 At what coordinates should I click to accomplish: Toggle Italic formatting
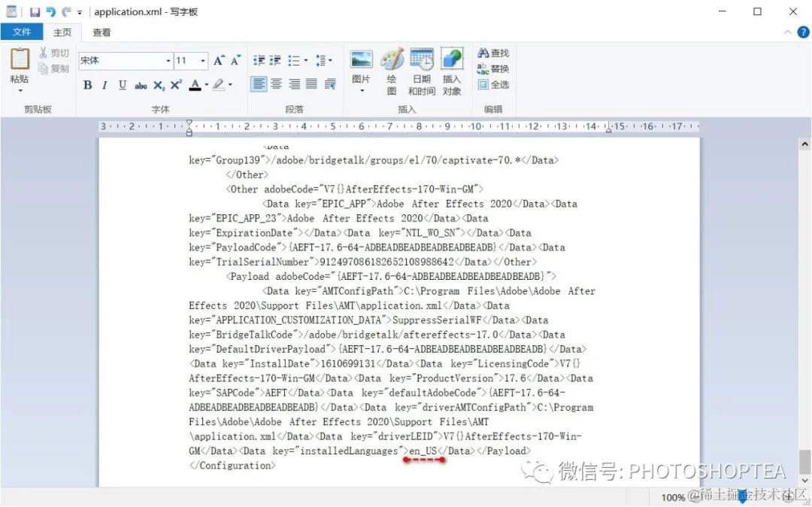click(105, 85)
